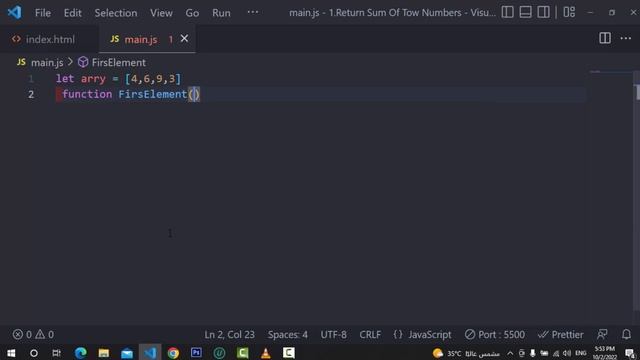Open Google Chrome from the taskbar
This screenshot has height=360, width=640.
point(173,353)
